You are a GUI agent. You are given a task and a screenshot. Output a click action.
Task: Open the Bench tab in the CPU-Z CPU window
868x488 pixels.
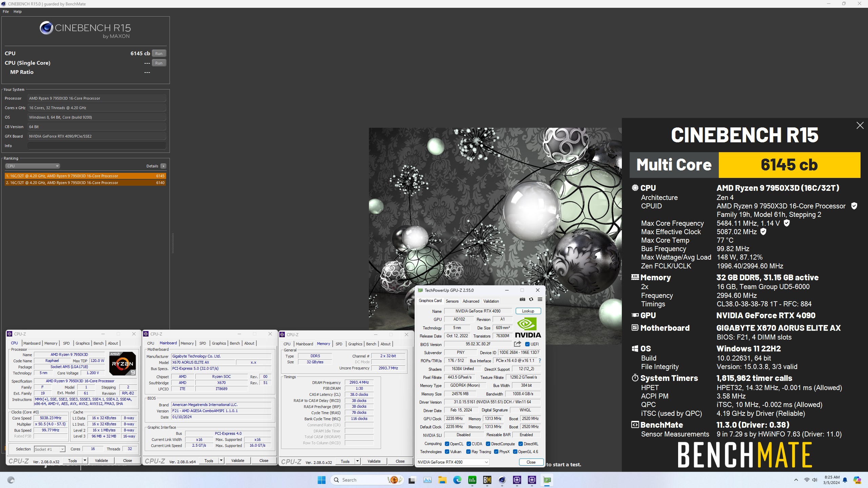[99, 343]
